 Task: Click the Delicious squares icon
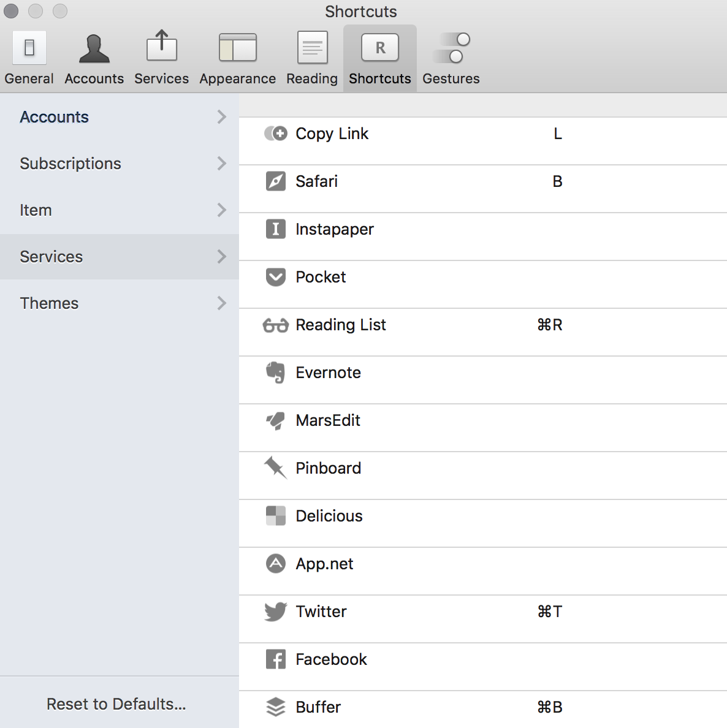275,516
